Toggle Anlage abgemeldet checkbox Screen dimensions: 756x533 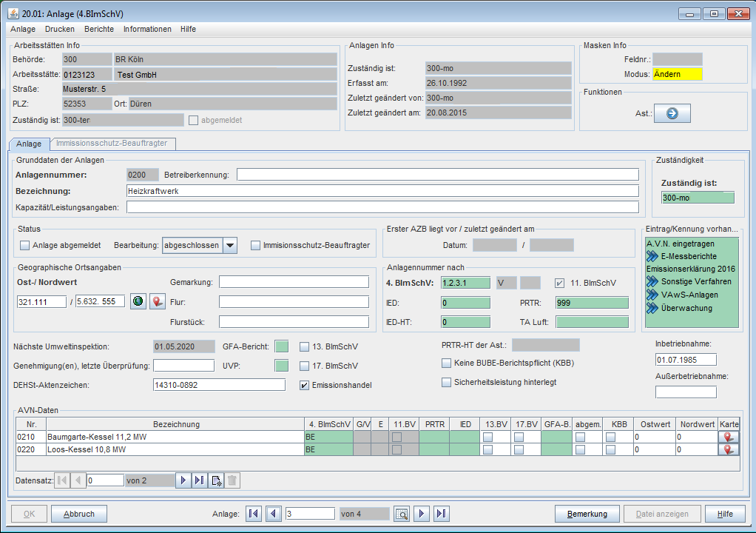pyautogui.click(x=25, y=246)
